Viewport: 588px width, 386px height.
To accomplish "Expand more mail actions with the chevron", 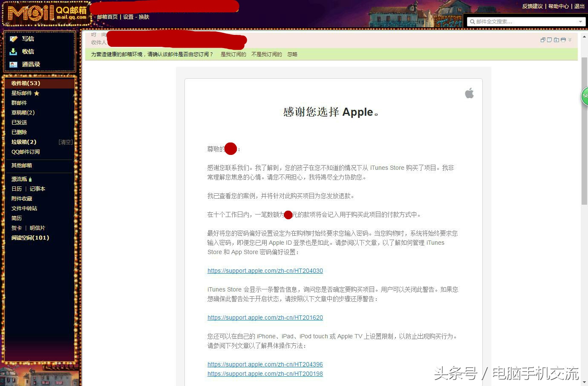I will (570, 40).
